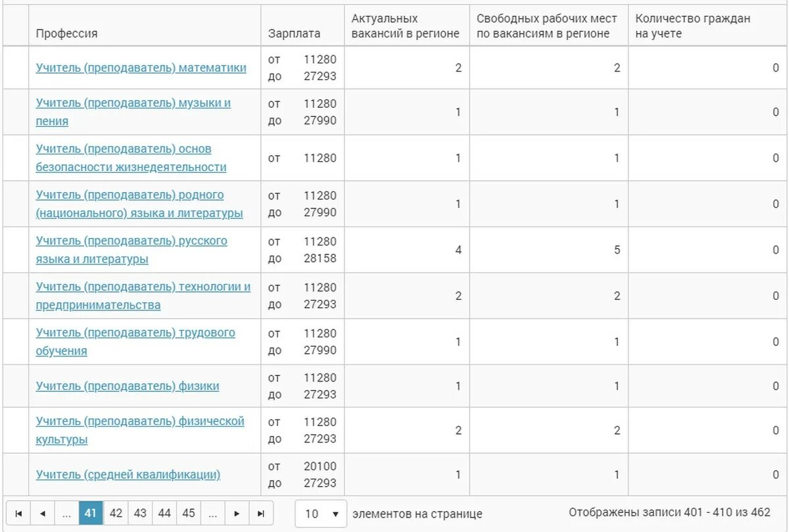Open Учитель родного (национального) языка link
The image size is (789, 532).
[x=139, y=204]
